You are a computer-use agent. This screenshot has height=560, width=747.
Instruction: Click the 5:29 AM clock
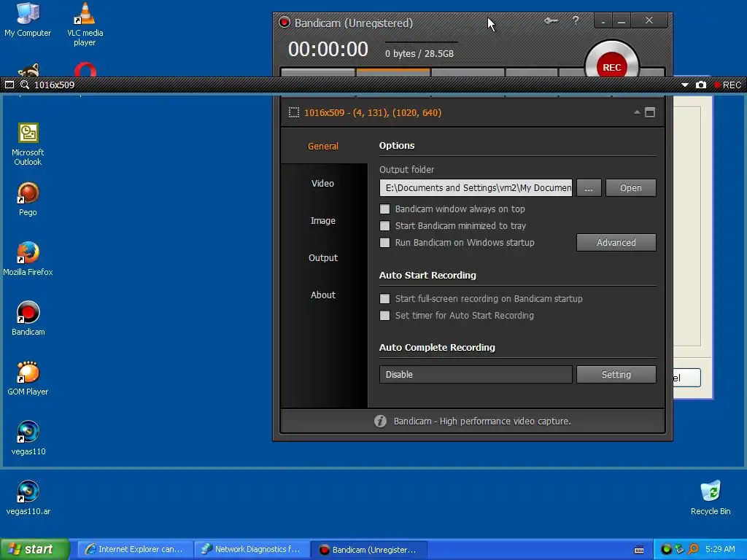(x=720, y=549)
